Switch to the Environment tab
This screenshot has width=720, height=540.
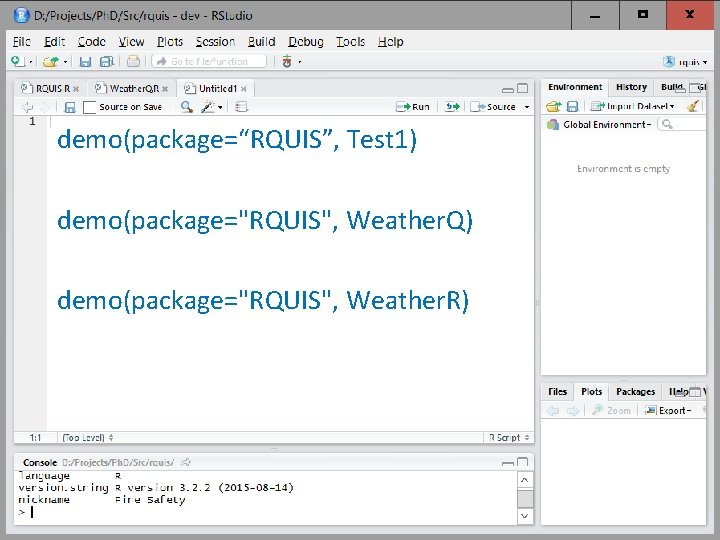pos(575,87)
